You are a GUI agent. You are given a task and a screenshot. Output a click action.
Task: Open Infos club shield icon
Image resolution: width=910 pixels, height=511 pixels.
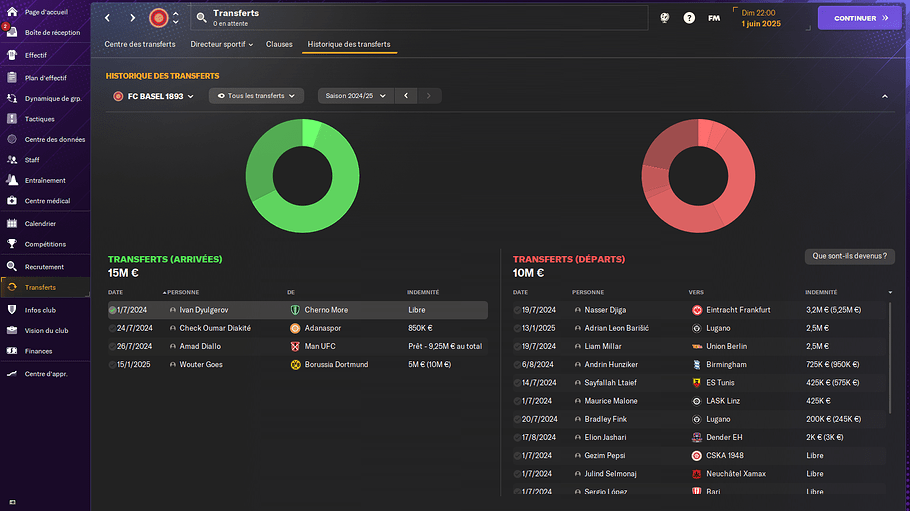pos(12,310)
